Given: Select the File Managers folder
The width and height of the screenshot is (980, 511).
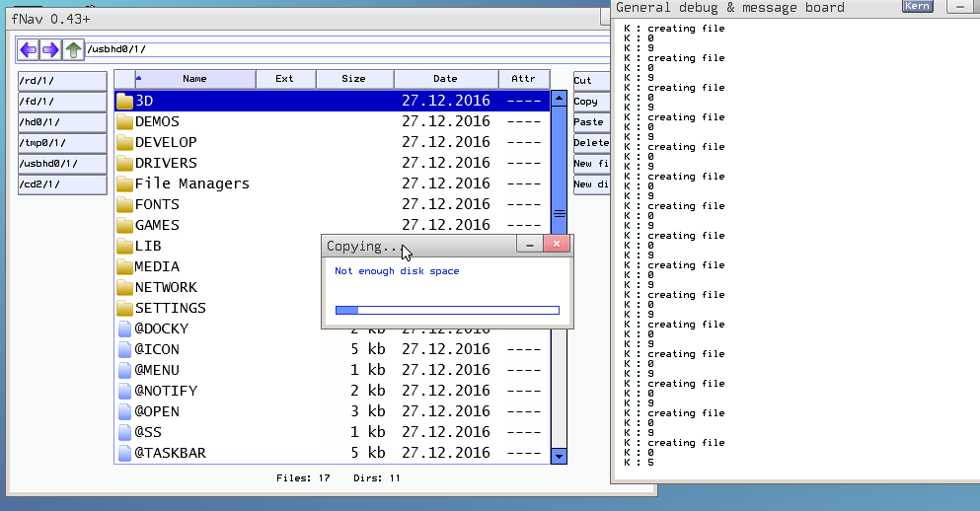Looking at the screenshot, I should coord(191,183).
